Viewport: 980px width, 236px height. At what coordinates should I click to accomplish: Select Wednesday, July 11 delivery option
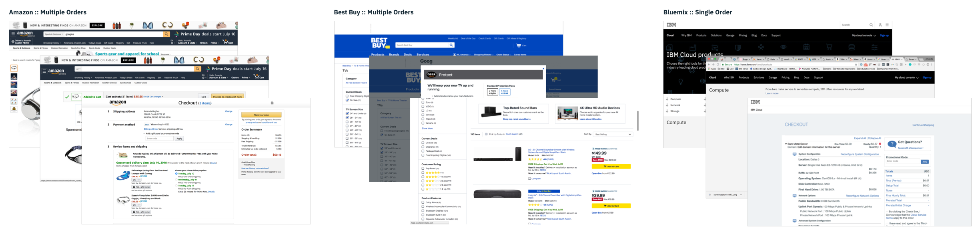(176, 180)
